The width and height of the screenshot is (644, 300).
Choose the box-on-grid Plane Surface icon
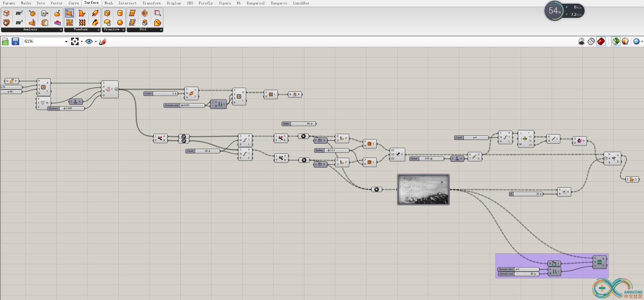point(107,23)
